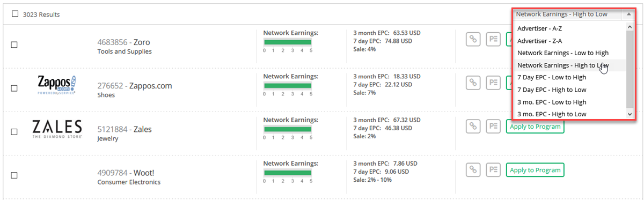This screenshot has width=644, height=200.
Task: Click the Shoes category text
Action: coord(106,95)
